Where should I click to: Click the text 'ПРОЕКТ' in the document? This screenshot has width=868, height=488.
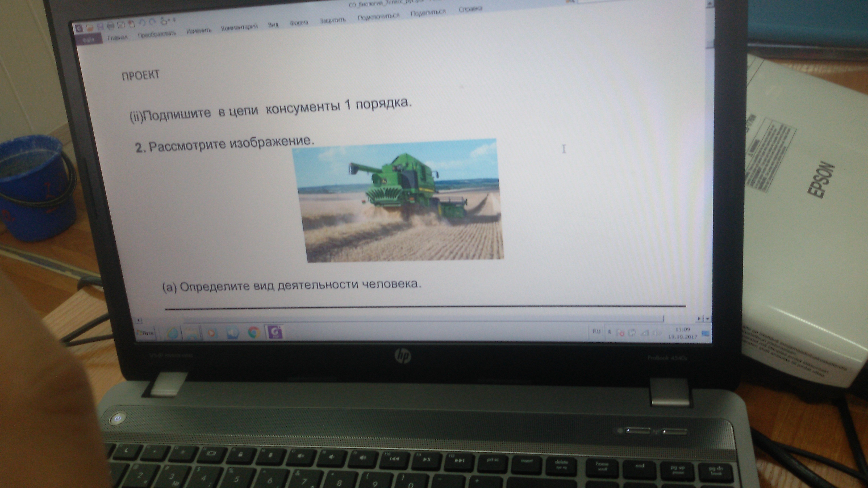pyautogui.click(x=140, y=76)
